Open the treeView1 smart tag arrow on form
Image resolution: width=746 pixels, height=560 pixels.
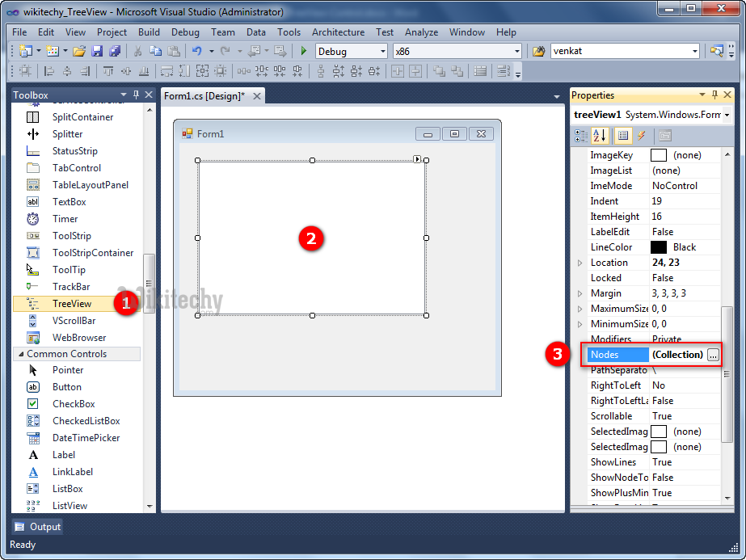tap(417, 159)
